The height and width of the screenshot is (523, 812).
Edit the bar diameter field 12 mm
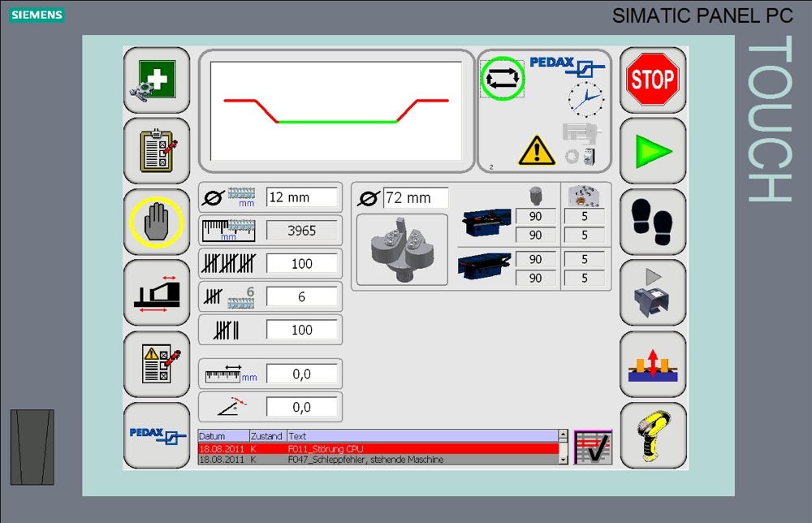302,197
